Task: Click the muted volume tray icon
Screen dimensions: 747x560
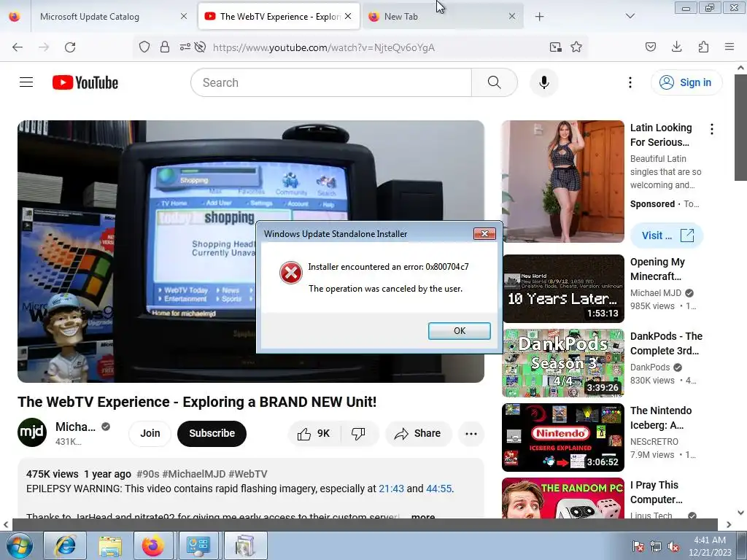Action: click(x=673, y=546)
